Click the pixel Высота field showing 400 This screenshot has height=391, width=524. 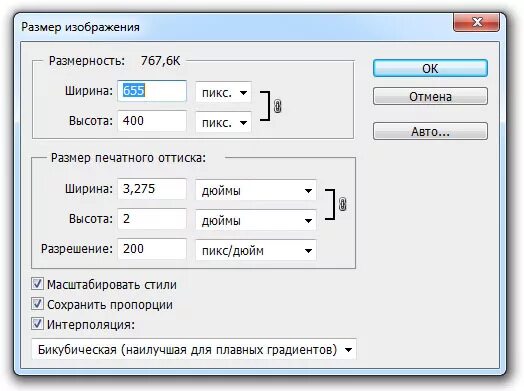(x=152, y=121)
